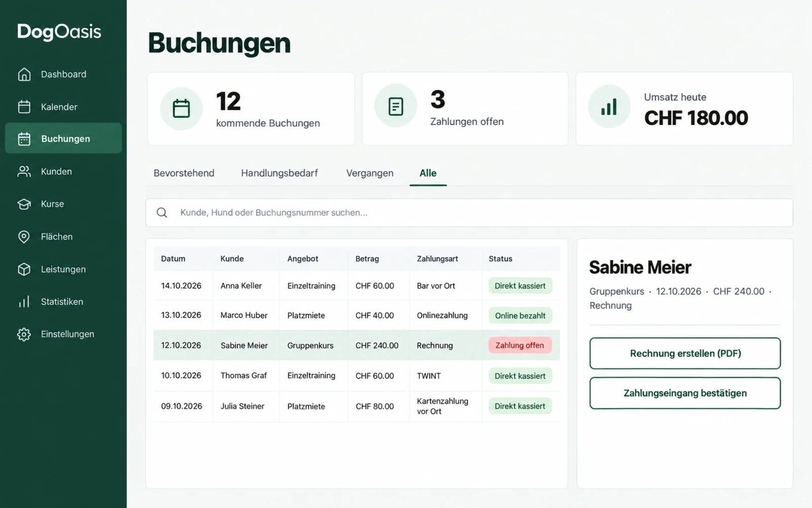The height and width of the screenshot is (508, 812).
Task: Click the chart icon on Umsatz heute card
Action: point(609,106)
